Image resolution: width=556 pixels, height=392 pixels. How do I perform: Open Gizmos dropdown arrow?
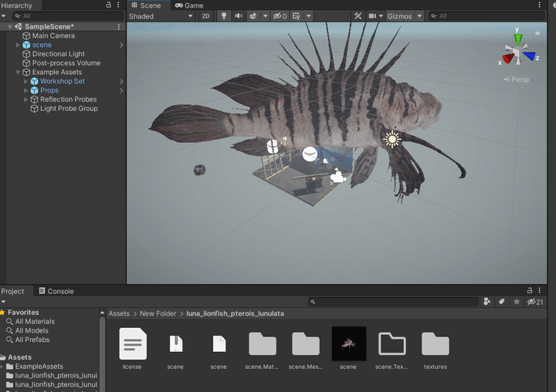[419, 16]
